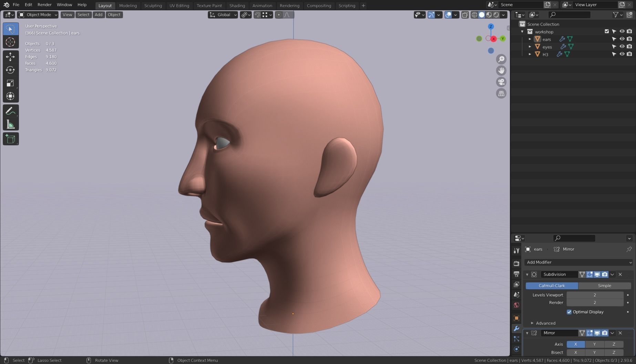
Task: Hide the eyes object in viewport
Action: click(x=622, y=46)
